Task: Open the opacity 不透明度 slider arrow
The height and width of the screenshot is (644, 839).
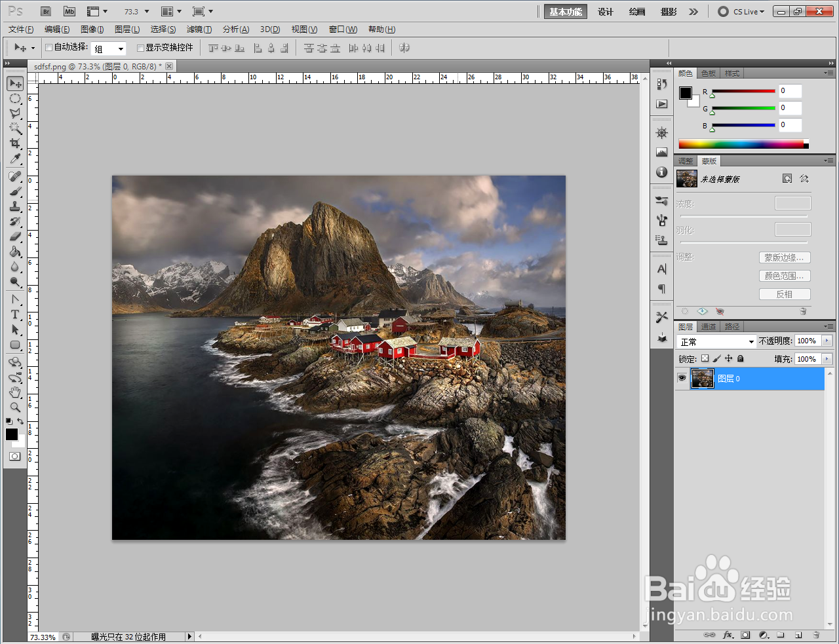Action: pos(826,341)
